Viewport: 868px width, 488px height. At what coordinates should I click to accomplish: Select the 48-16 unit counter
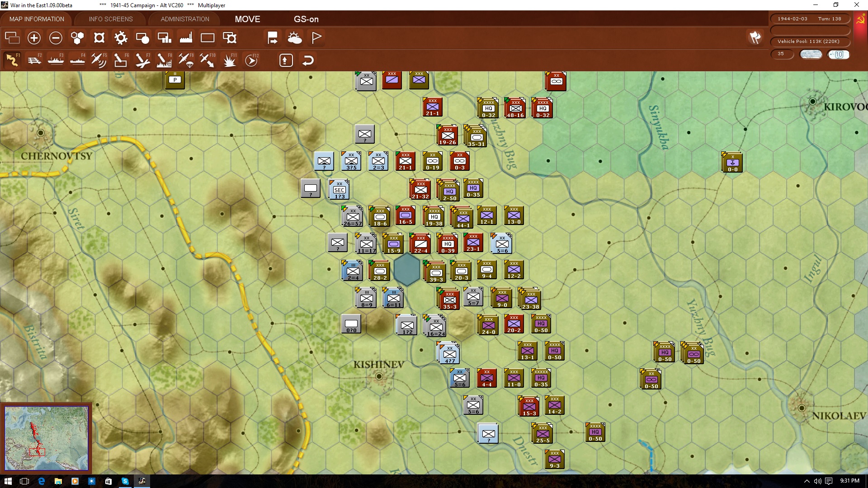pyautogui.click(x=515, y=108)
